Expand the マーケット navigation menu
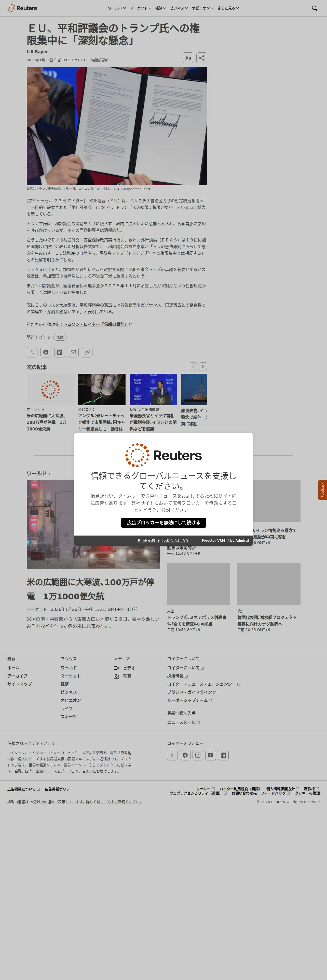 click(141, 8)
